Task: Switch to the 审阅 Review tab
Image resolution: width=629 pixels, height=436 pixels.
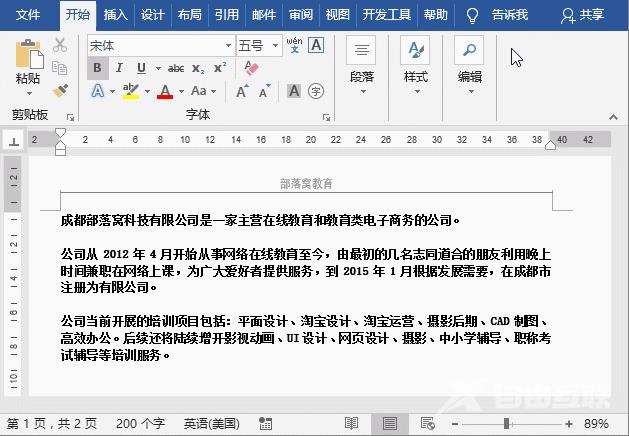Action: tap(300, 15)
